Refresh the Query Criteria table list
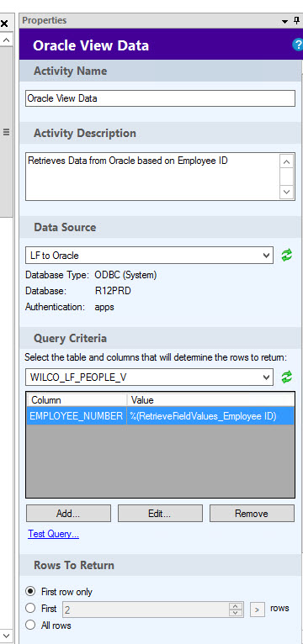 coord(286,377)
